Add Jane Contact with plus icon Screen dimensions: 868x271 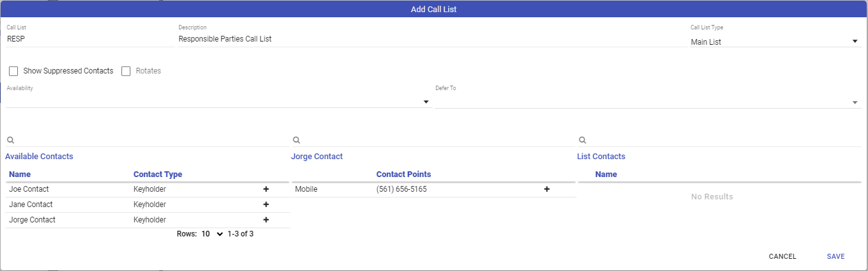(x=266, y=205)
